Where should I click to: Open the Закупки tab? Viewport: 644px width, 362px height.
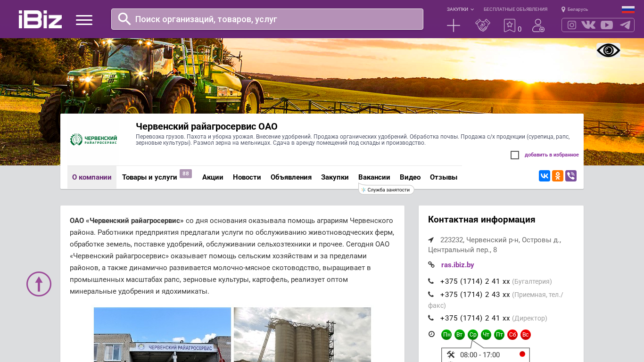coord(335,177)
